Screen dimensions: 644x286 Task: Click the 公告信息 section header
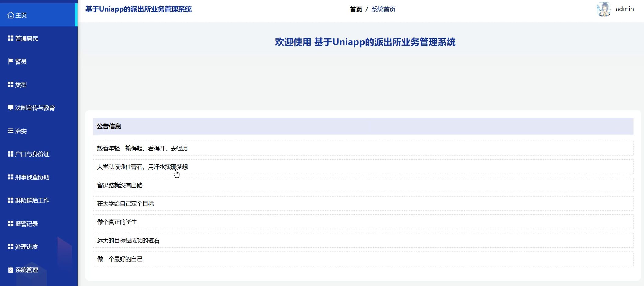[363, 126]
